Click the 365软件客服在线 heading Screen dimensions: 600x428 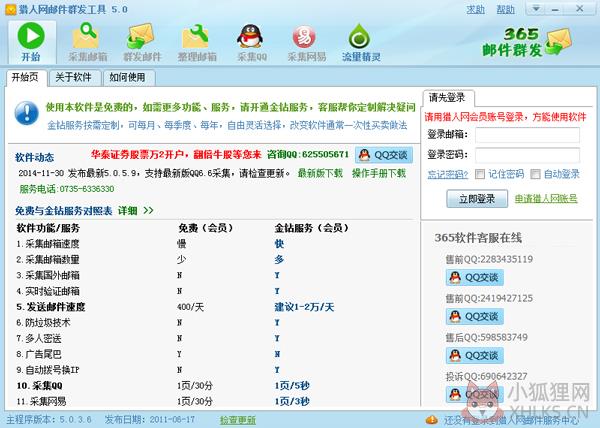[x=478, y=238]
